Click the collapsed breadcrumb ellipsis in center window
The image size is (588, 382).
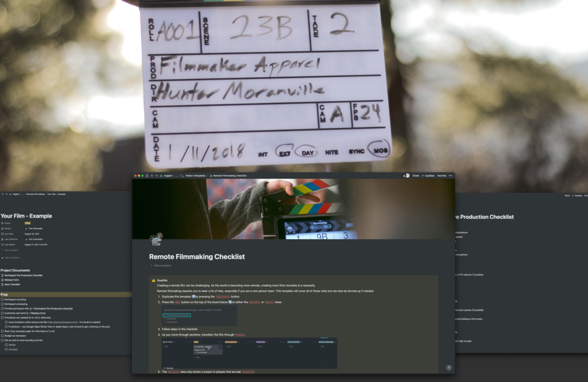point(177,175)
